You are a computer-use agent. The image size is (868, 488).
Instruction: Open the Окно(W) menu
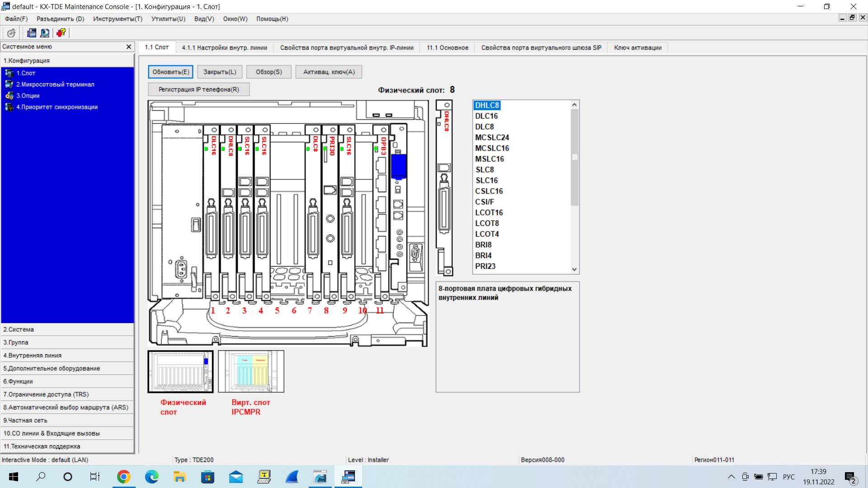click(x=235, y=19)
